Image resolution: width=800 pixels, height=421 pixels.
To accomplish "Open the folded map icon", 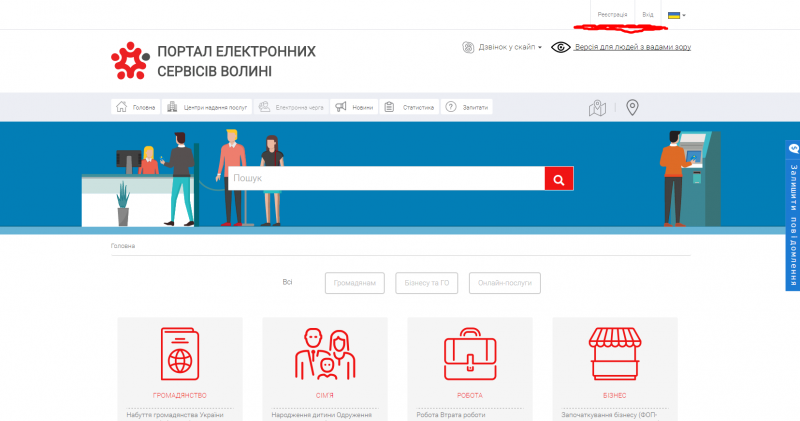I will tap(597, 108).
